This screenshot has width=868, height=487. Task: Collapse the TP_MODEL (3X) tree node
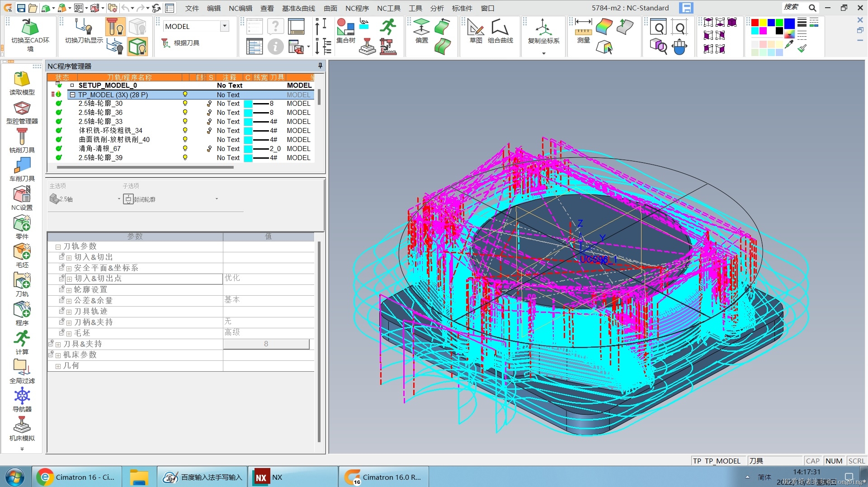pyautogui.click(x=72, y=95)
